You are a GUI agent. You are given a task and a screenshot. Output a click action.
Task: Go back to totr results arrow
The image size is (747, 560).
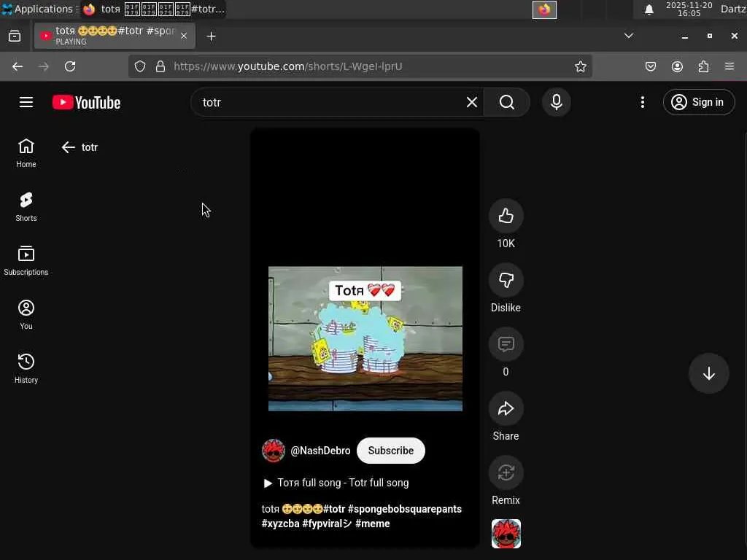click(x=68, y=147)
